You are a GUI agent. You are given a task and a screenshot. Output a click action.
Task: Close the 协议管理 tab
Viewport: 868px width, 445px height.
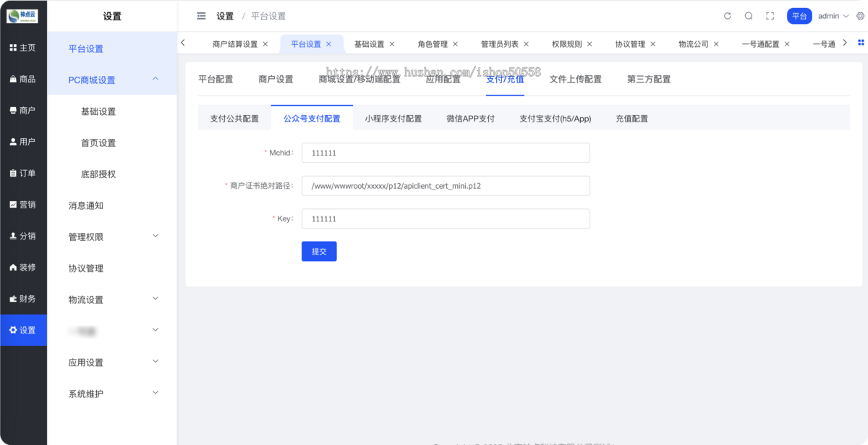[x=652, y=44]
